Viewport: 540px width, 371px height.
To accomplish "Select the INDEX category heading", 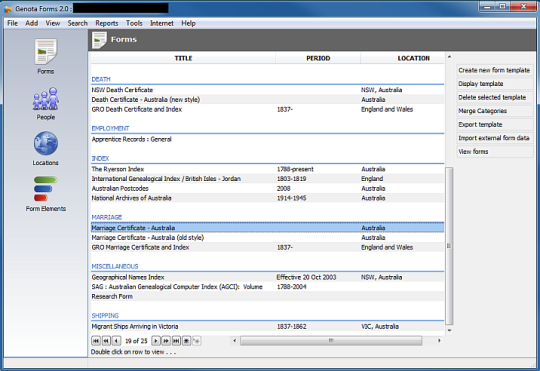I will coord(100,158).
